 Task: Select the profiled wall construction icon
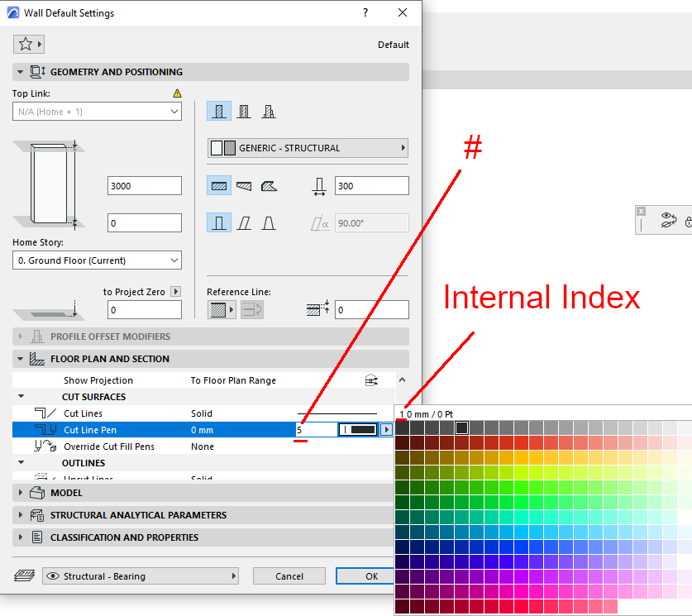[270, 111]
